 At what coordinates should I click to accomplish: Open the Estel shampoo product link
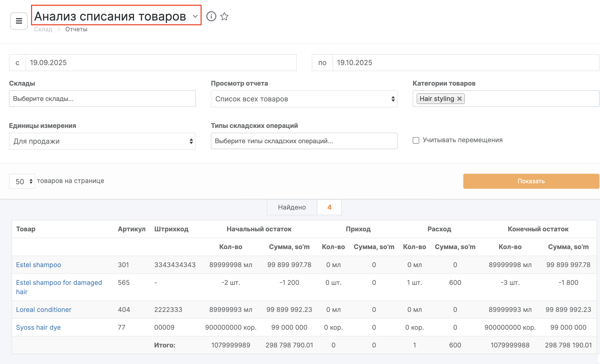point(39,265)
